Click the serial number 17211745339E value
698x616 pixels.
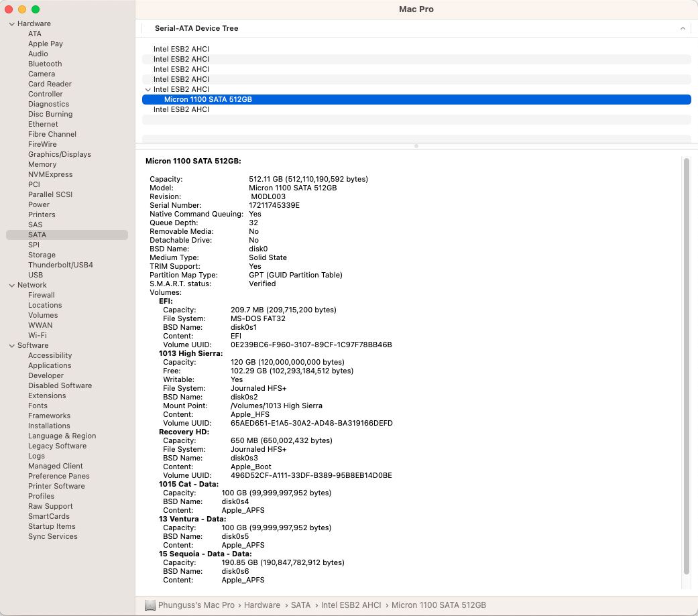(x=274, y=205)
